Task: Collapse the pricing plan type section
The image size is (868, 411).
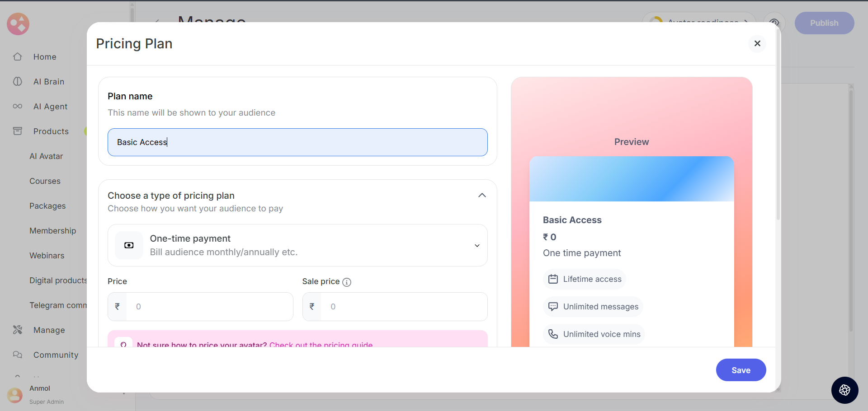Action: [482, 196]
